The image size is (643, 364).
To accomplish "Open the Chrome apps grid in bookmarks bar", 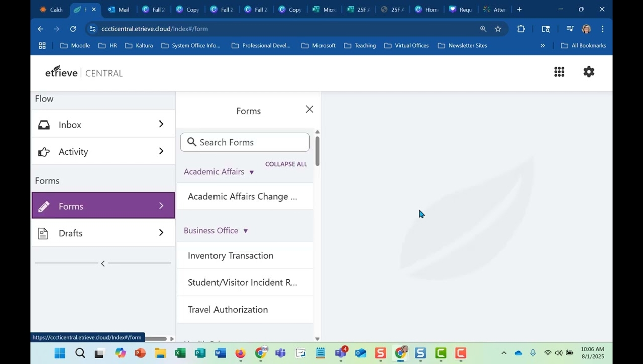I will (42, 45).
